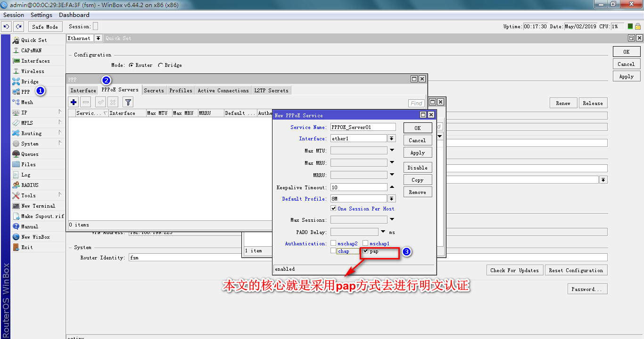Viewport: 644px width, 339px height.
Task: Switch to Secrets tab in PPP window
Action: coord(154,90)
